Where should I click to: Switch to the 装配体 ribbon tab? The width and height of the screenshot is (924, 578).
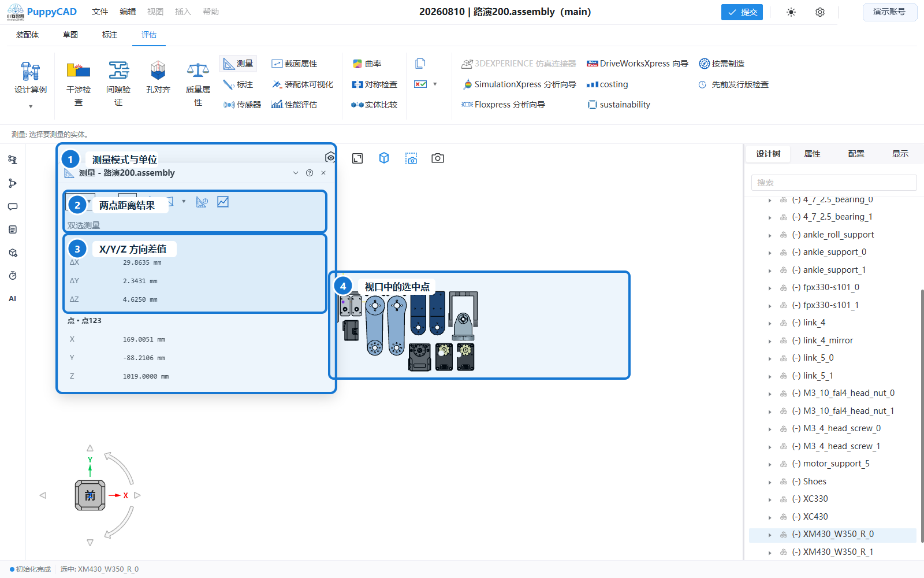click(x=27, y=35)
